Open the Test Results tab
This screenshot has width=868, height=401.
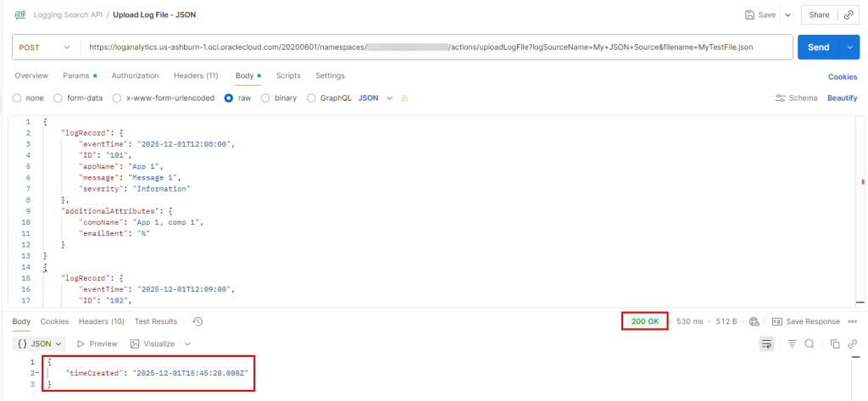156,321
